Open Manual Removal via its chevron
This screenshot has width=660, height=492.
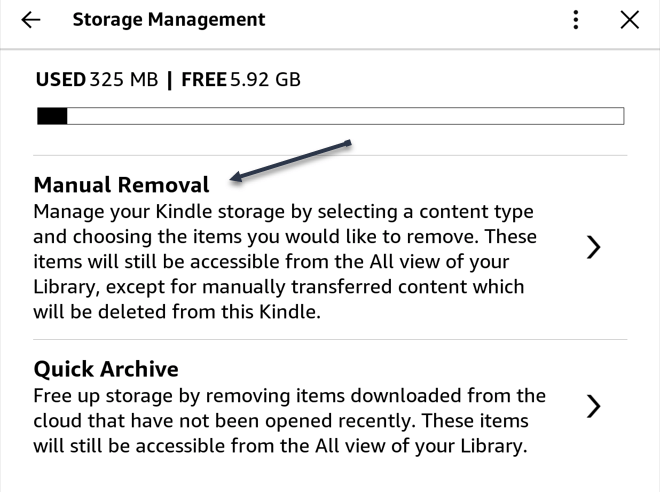[594, 248]
